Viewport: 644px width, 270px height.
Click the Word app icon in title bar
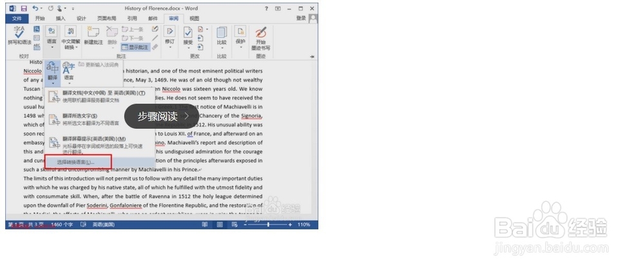coord(13,8)
